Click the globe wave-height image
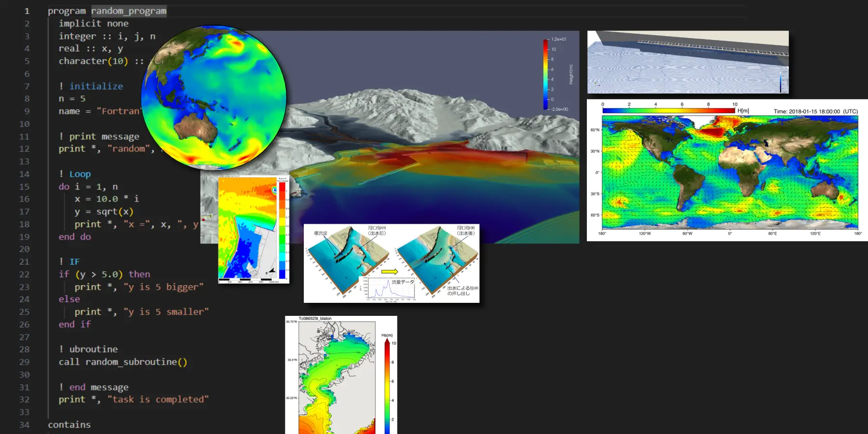This screenshot has width=868, height=434. click(214, 97)
